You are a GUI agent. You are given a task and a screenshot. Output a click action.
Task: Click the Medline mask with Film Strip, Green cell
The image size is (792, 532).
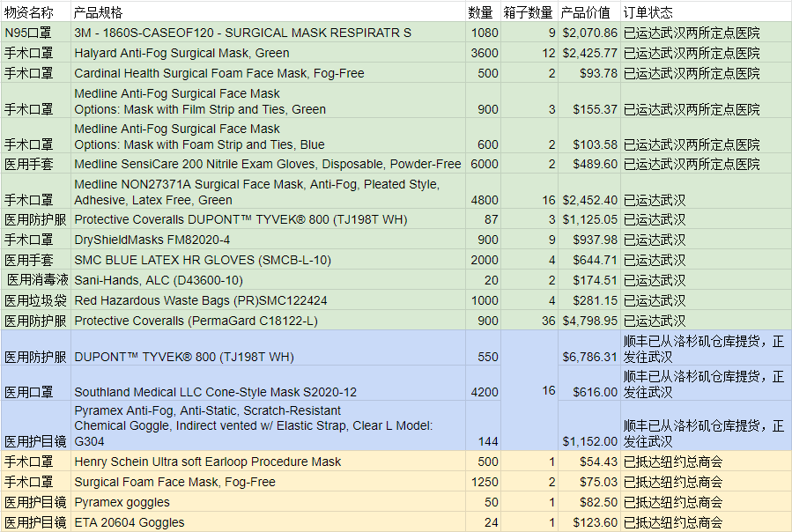pyautogui.click(x=268, y=100)
